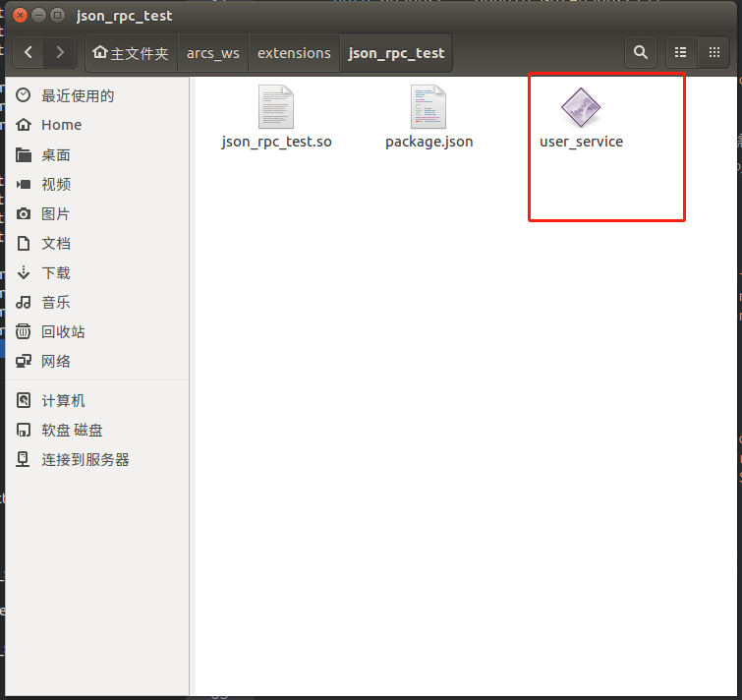
Task: Switch to list view
Action: 680,52
